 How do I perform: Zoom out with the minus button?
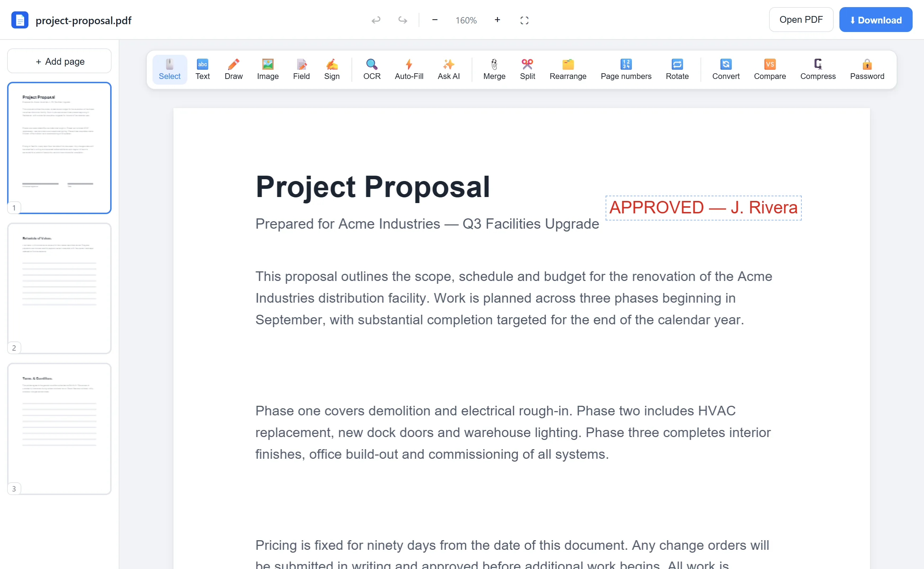pyautogui.click(x=435, y=20)
